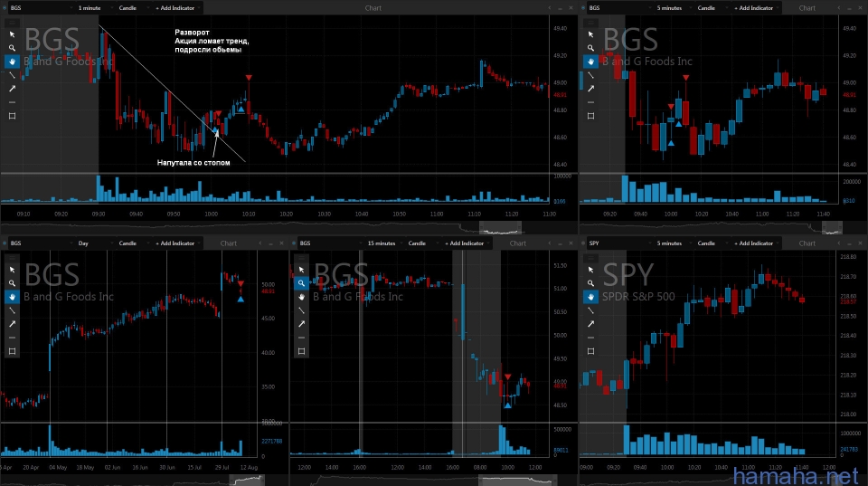
Task: Select the arrow drawing tool in BGS 1 minute chart
Action: point(12,89)
